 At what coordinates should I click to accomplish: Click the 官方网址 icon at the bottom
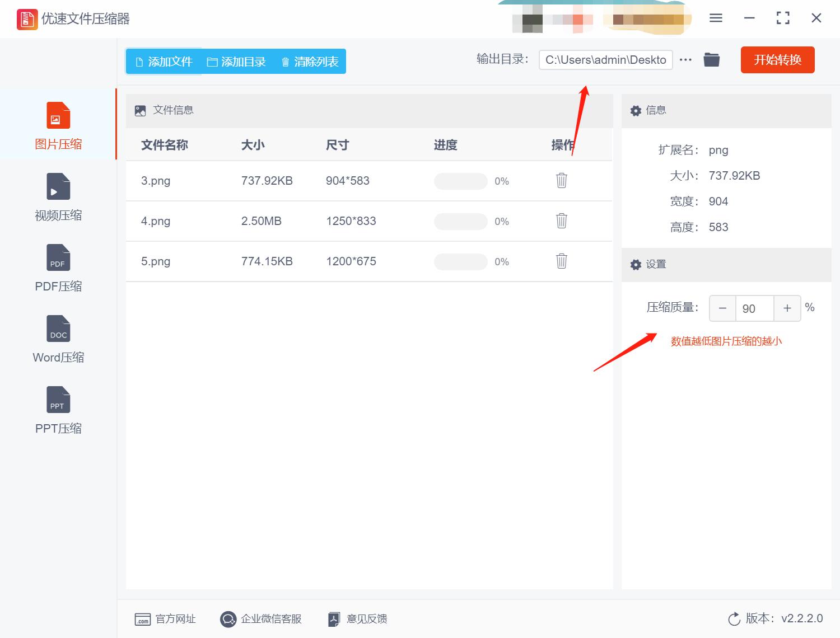coord(142,619)
